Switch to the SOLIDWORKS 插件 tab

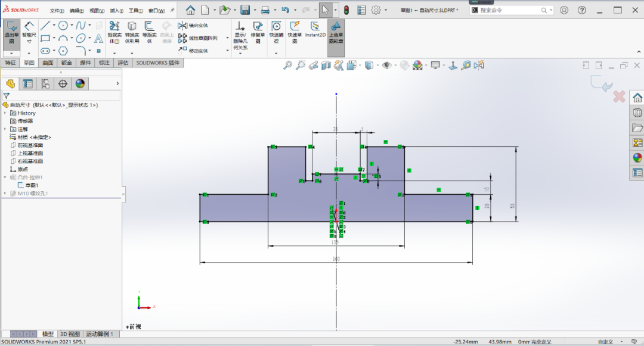point(157,63)
